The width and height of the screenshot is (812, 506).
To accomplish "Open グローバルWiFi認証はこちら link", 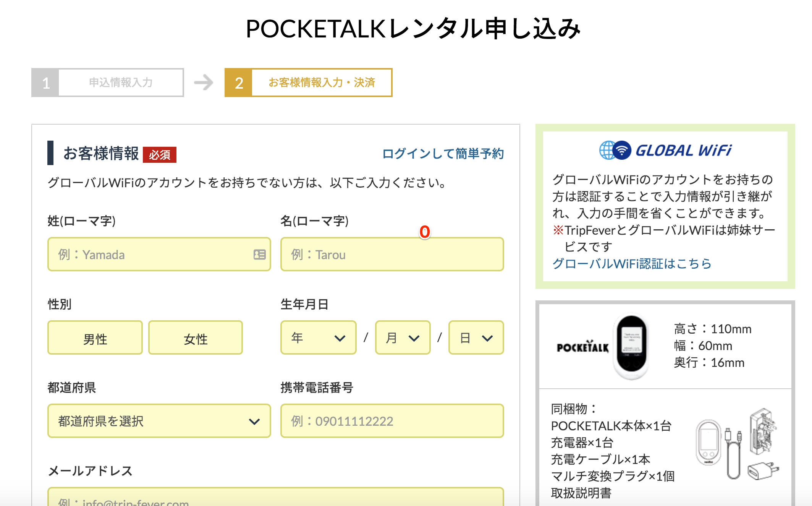I will point(632,264).
